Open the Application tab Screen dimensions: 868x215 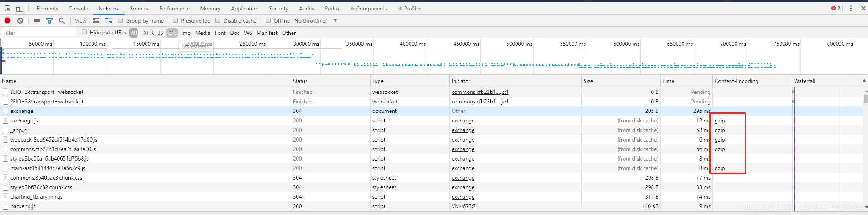point(244,8)
